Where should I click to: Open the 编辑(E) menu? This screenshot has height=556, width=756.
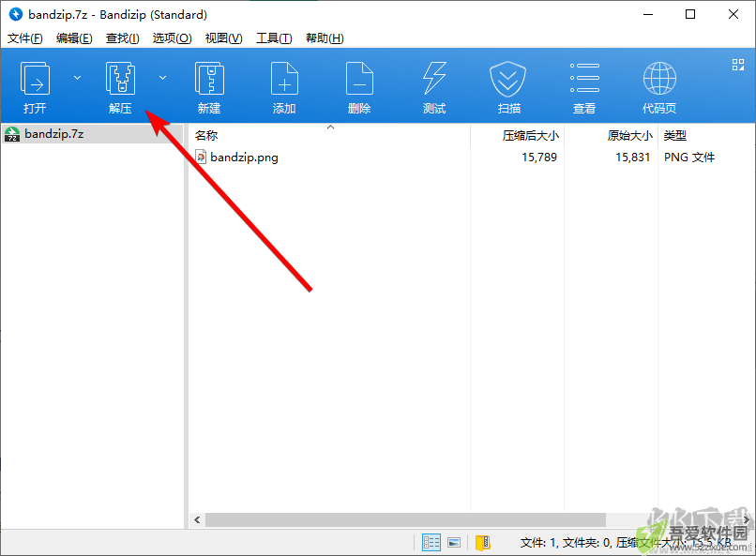pyautogui.click(x=74, y=38)
